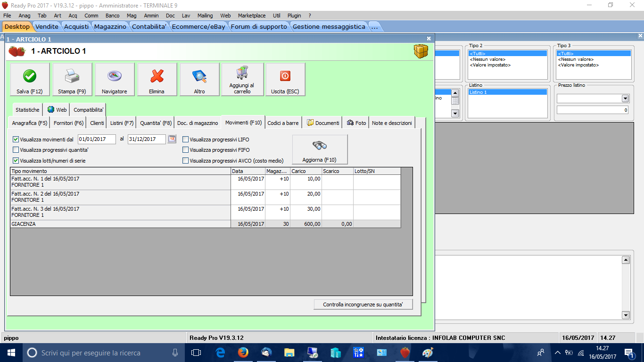Open the Mag menu
This screenshot has height=362, width=644.
pyautogui.click(x=132, y=16)
